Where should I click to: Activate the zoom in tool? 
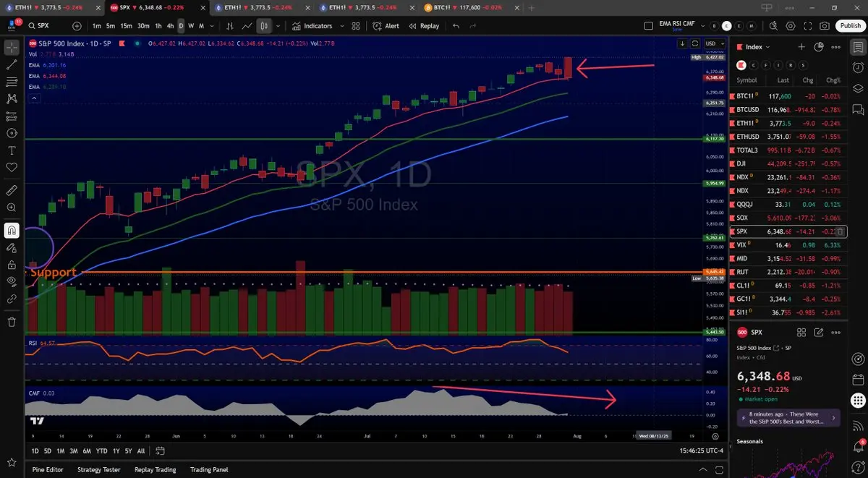point(12,208)
